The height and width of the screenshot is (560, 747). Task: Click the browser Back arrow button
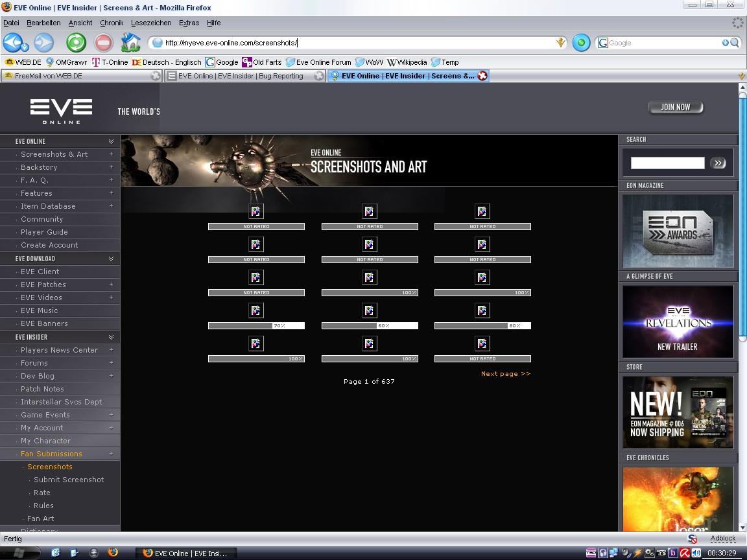click(13, 43)
